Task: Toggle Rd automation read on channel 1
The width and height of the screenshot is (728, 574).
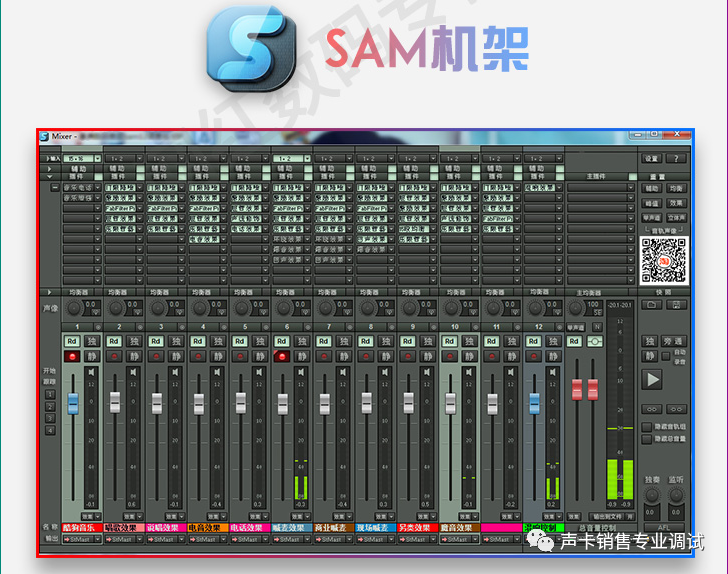Action: coord(72,341)
